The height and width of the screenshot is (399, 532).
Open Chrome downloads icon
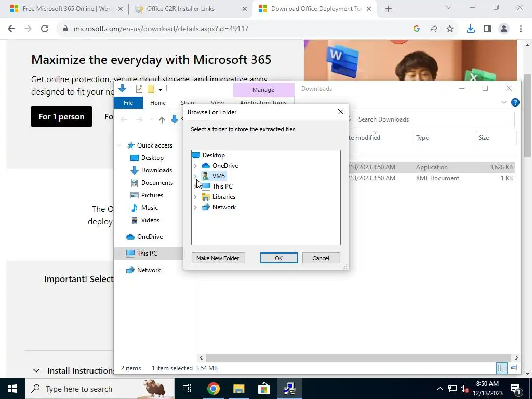(x=470, y=29)
